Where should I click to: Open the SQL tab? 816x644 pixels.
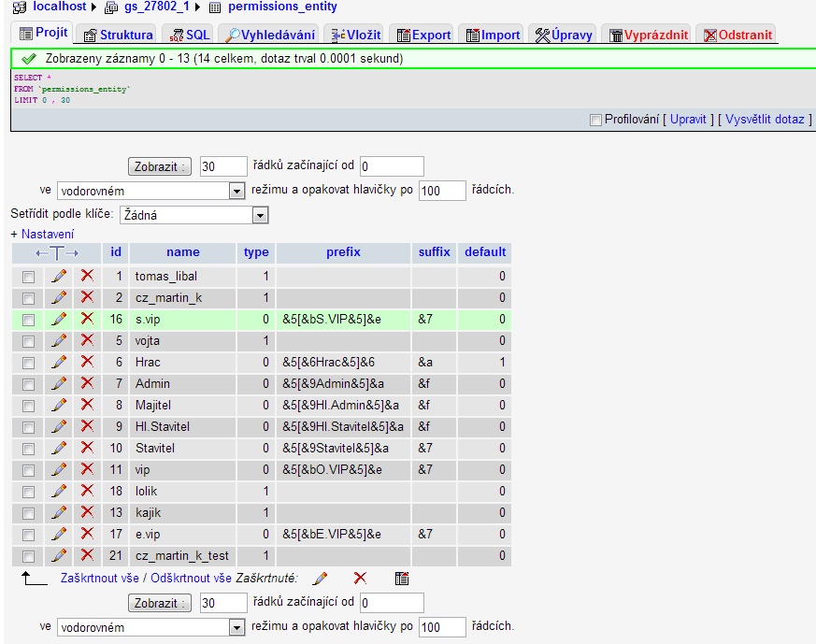click(x=190, y=35)
